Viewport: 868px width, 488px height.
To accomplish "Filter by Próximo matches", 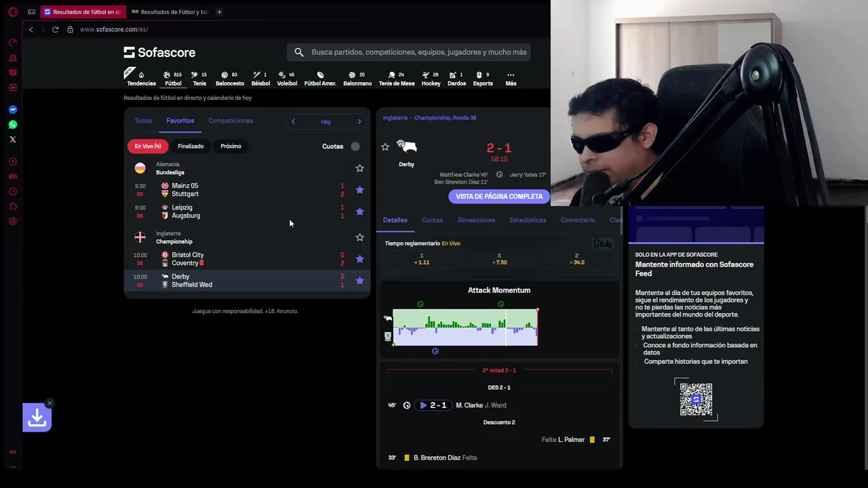I will (231, 146).
